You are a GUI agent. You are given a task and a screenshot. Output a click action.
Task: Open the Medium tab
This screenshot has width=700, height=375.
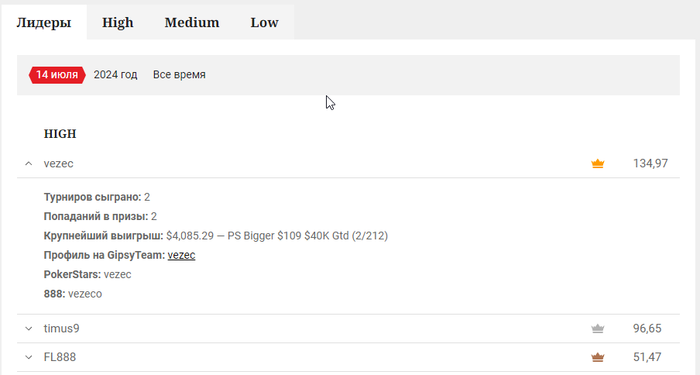pyautogui.click(x=192, y=22)
